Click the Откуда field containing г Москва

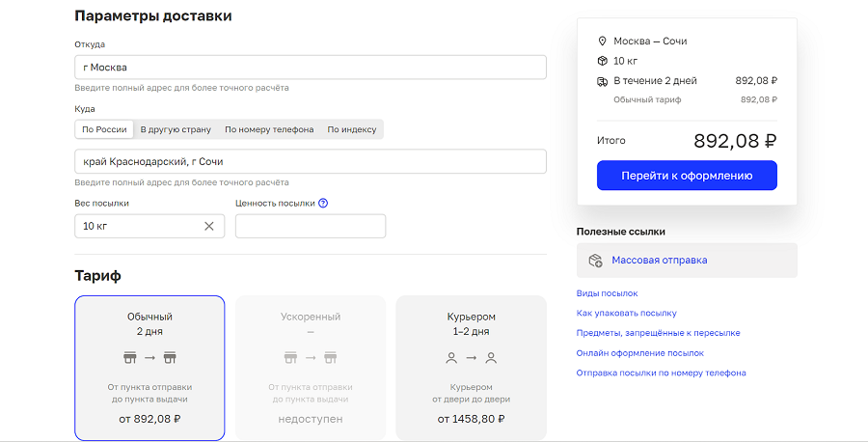click(x=310, y=68)
